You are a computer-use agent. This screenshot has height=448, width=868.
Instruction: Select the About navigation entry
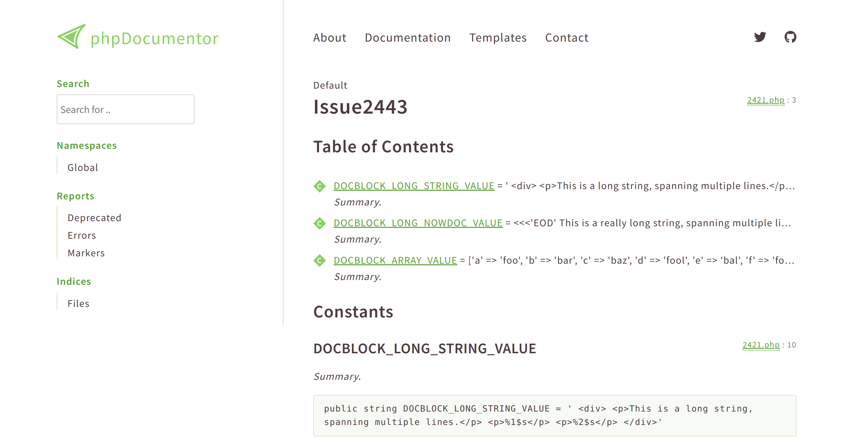330,38
